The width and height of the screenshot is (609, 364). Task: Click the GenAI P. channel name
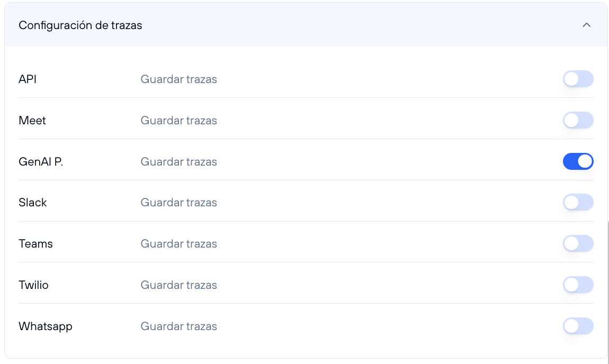click(41, 162)
